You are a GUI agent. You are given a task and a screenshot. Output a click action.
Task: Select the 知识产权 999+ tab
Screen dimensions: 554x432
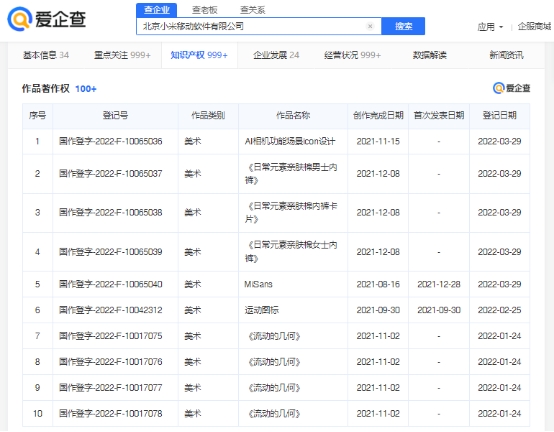tap(199, 55)
